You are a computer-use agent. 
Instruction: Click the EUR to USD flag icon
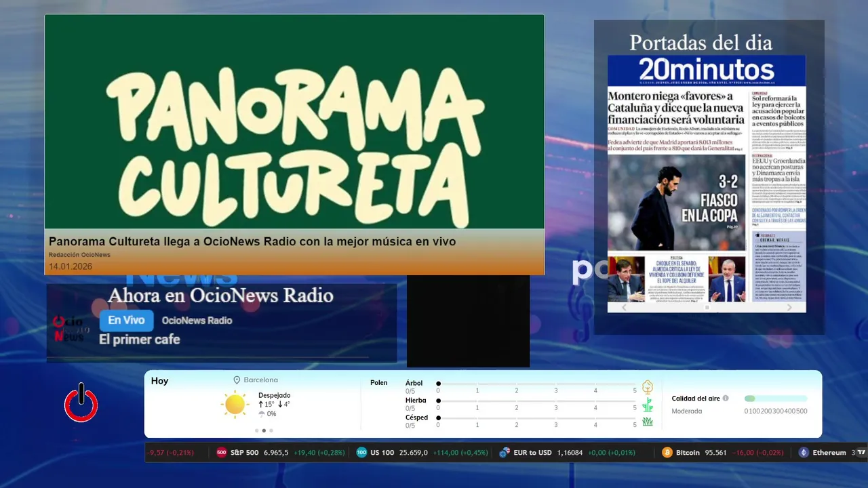504,453
